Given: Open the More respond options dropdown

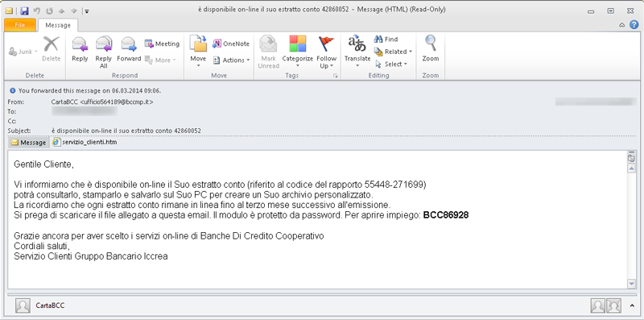Looking at the screenshot, I should (160, 60).
